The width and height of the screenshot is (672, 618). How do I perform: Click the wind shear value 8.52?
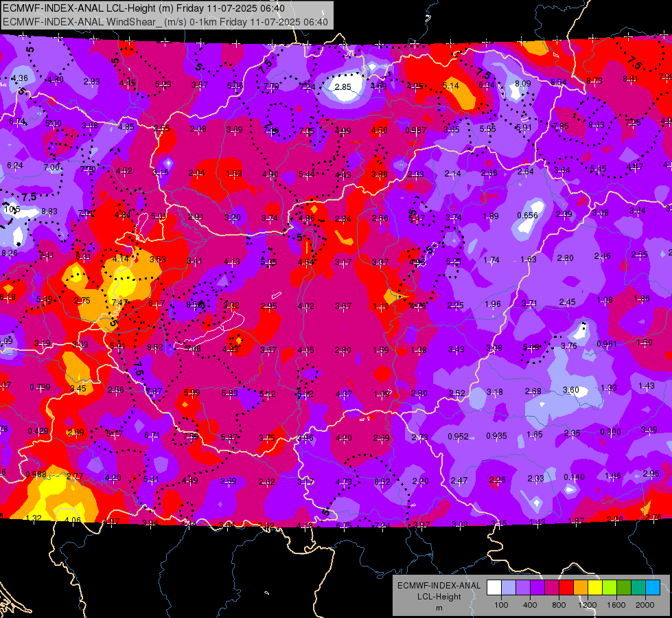(x=154, y=347)
